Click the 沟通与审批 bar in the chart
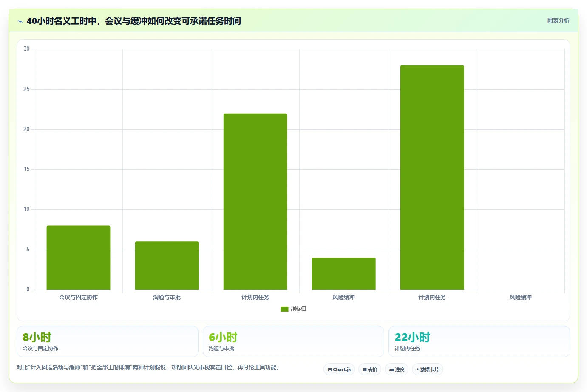 tap(167, 266)
